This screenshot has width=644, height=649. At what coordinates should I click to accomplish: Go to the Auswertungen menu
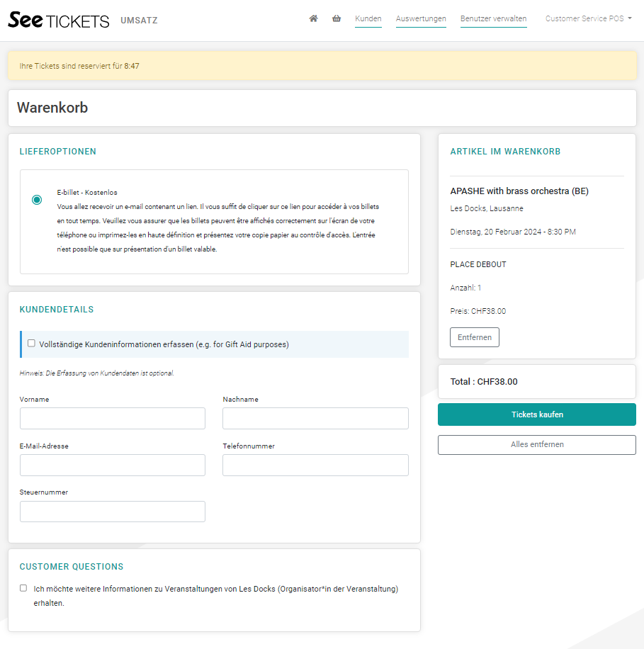pyautogui.click(x=421, y=19)
